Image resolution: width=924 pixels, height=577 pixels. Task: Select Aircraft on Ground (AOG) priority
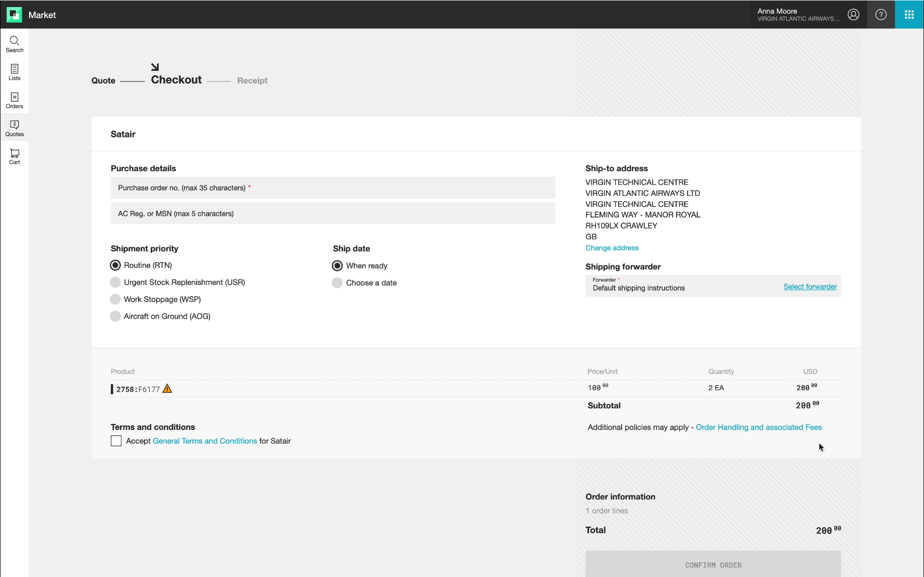coord(115,316)
